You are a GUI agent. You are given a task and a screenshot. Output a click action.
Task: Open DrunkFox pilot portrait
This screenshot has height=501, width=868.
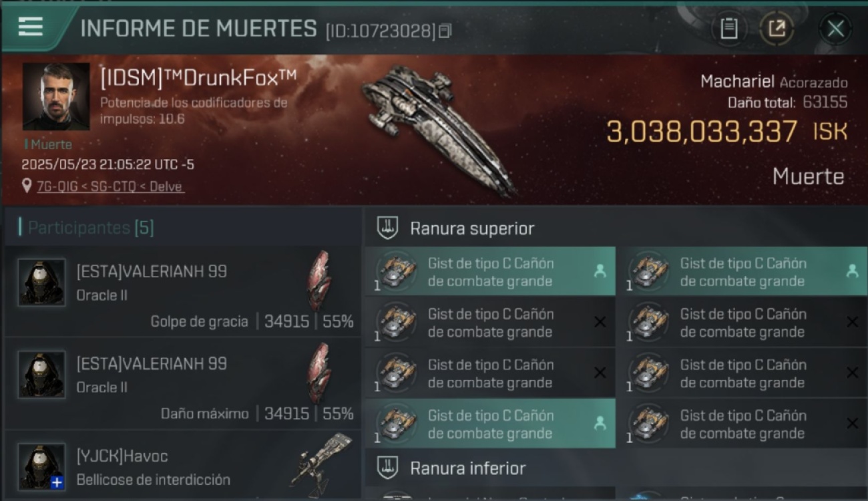coord(56,97)
